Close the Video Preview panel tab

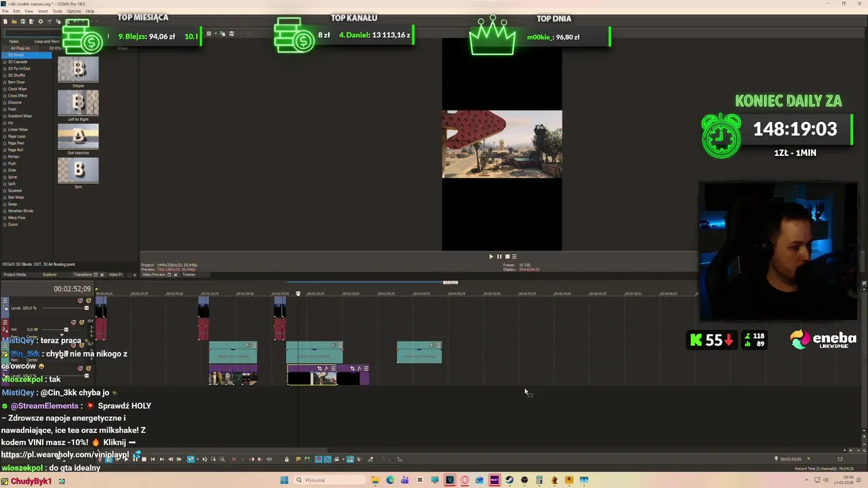pyautogui.click(x=176, y=274)
